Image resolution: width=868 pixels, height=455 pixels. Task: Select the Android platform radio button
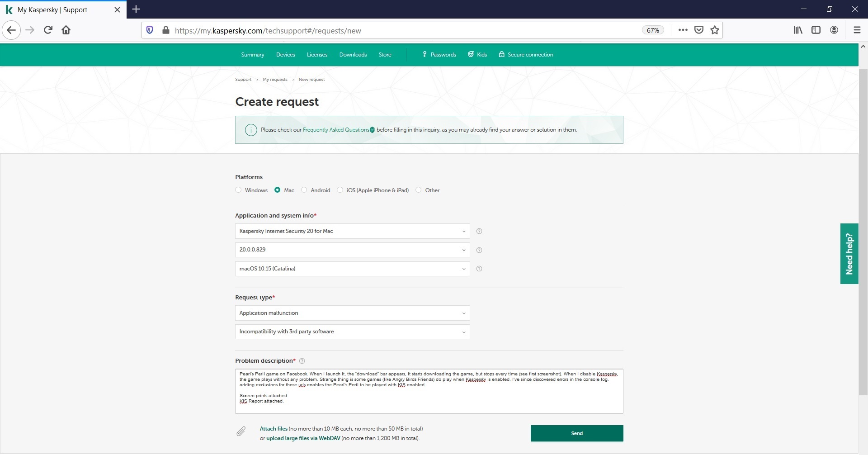tap(304, 190)
